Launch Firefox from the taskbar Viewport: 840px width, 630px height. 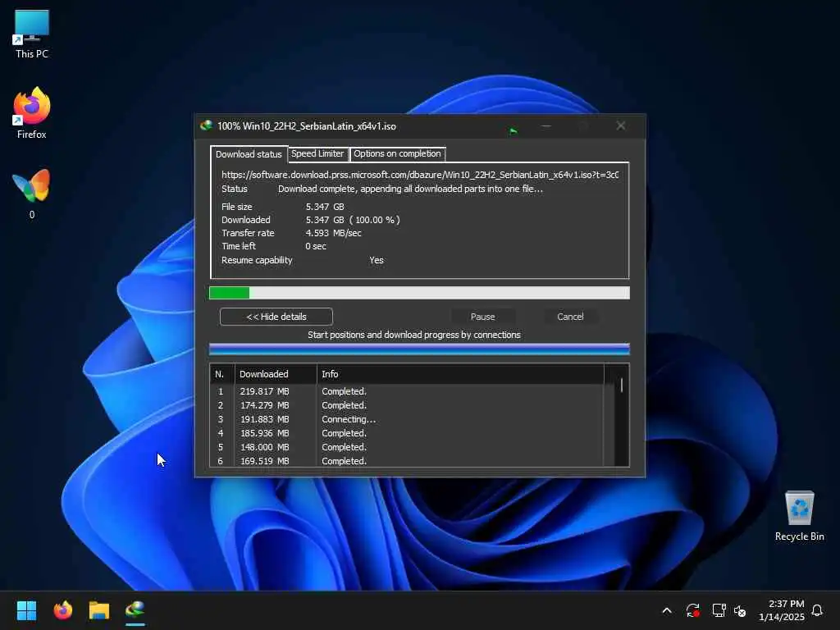point(62,610)
